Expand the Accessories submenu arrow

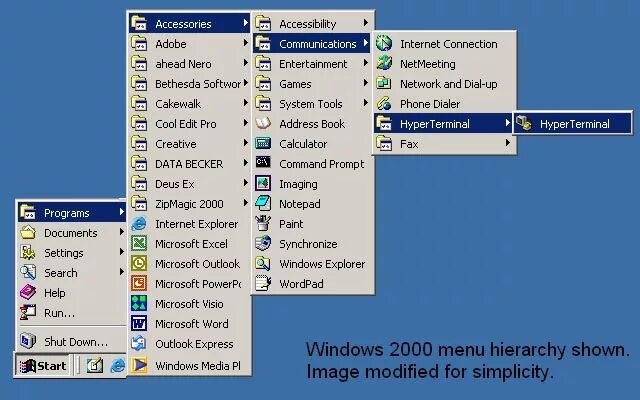click(x=245, y=23)
